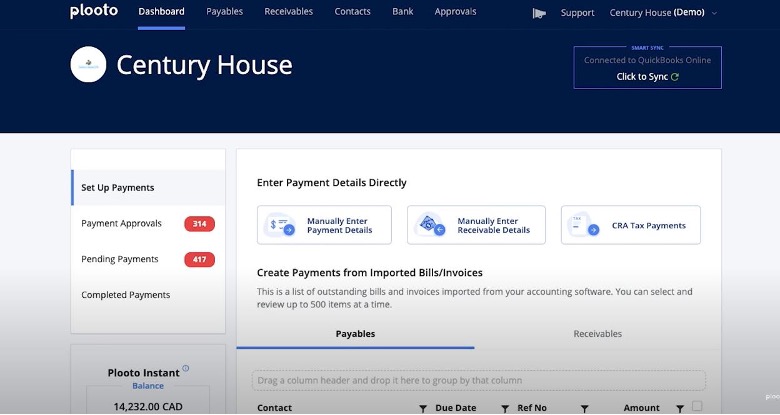Click the Manually Enter Receivable Details icon
The width and height of the screenshot is (780, 415).
pos(430,225)
